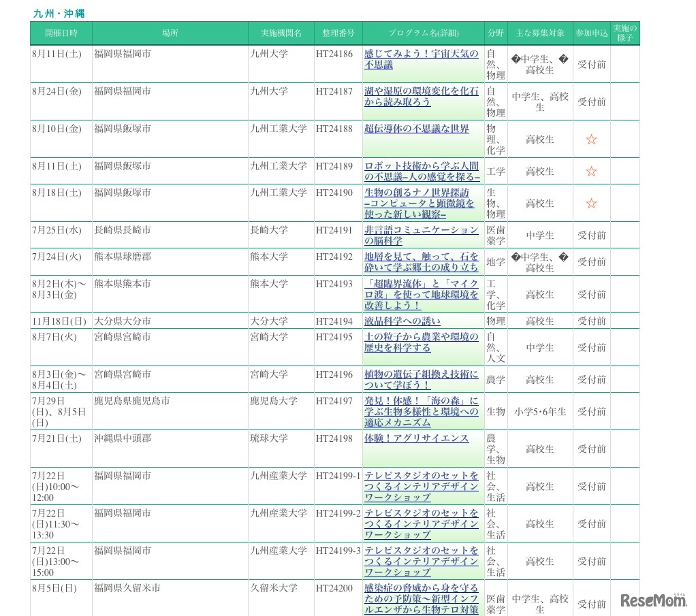Click the 主な募集対象 column header
The height and width of the screenshot is (616, 696).
point(540,33)
